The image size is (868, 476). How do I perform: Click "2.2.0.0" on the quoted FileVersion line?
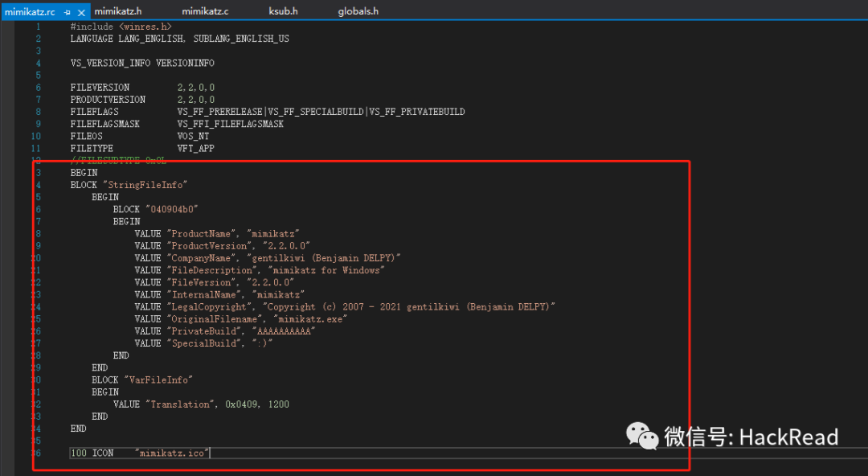click(270, 282)
